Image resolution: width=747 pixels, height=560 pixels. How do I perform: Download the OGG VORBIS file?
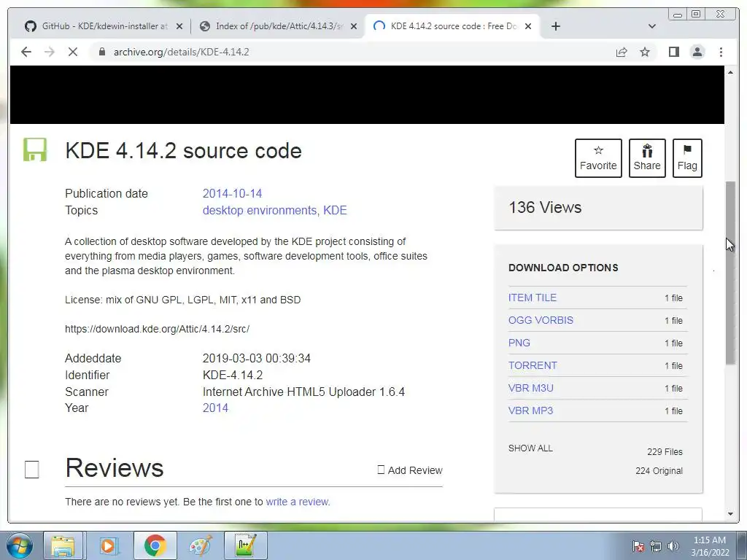(x=541, y=321)
